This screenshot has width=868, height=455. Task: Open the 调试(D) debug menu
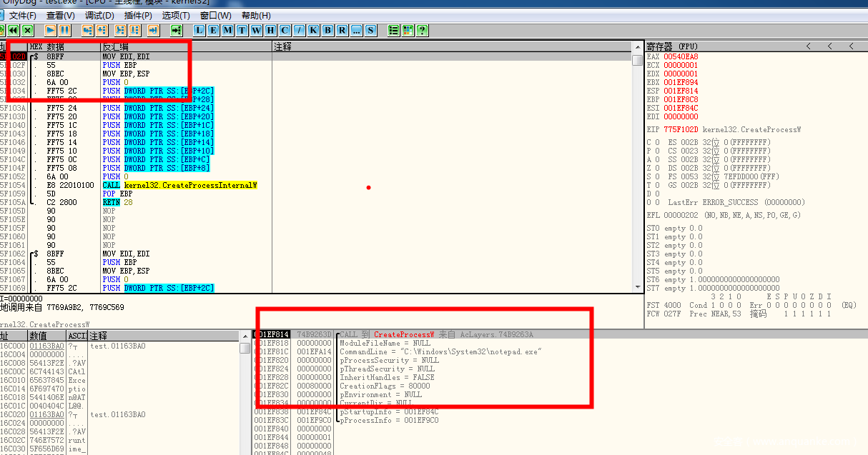point(99,15)
